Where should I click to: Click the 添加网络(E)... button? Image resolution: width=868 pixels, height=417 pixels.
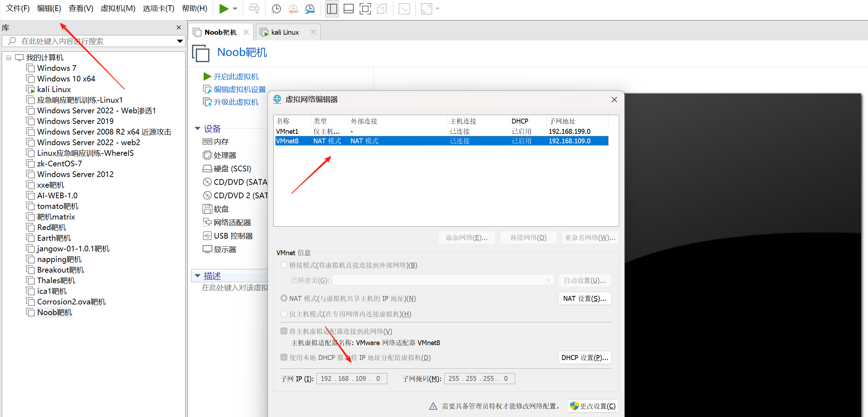tap(467, 238)
